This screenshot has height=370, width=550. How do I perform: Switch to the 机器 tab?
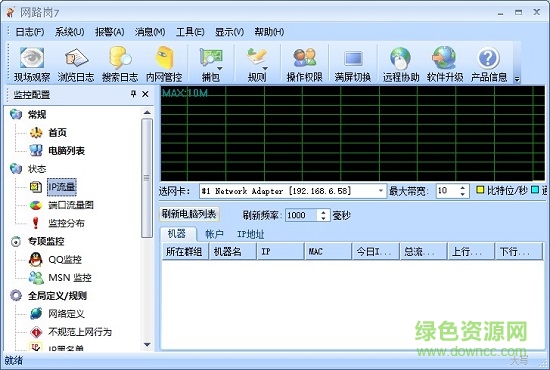click(177, 234)
